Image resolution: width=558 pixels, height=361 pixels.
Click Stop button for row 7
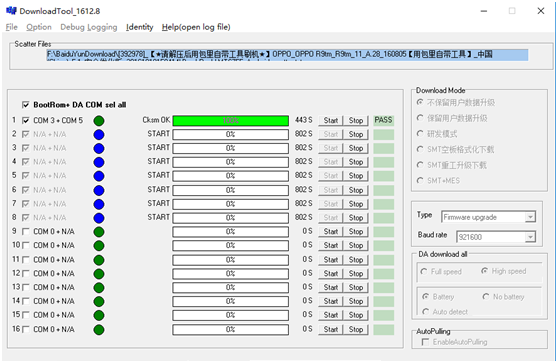click(x=356, y=204)
